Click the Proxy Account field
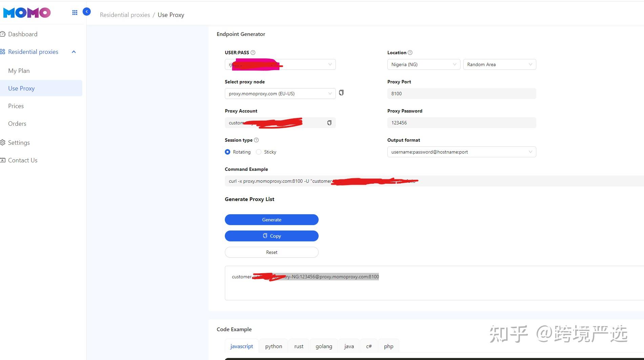This screenshot has width=644, height=360. click(280, 123)
